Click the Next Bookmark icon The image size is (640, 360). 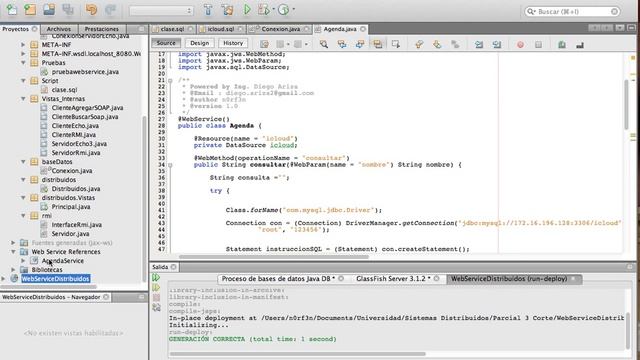tap(437, 44)
